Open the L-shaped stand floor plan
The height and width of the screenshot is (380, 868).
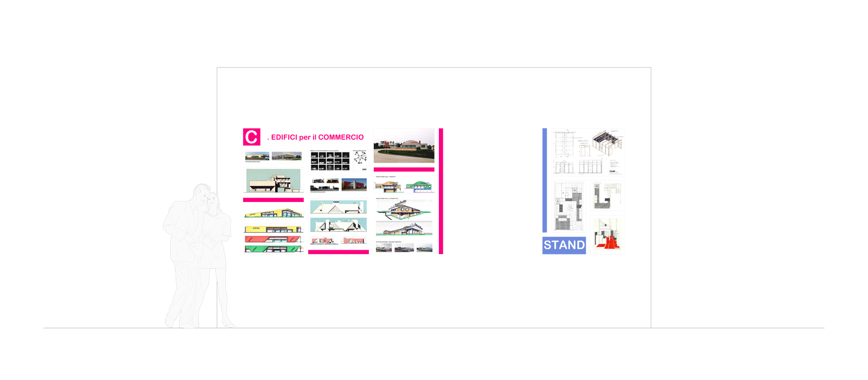point(608,196)
